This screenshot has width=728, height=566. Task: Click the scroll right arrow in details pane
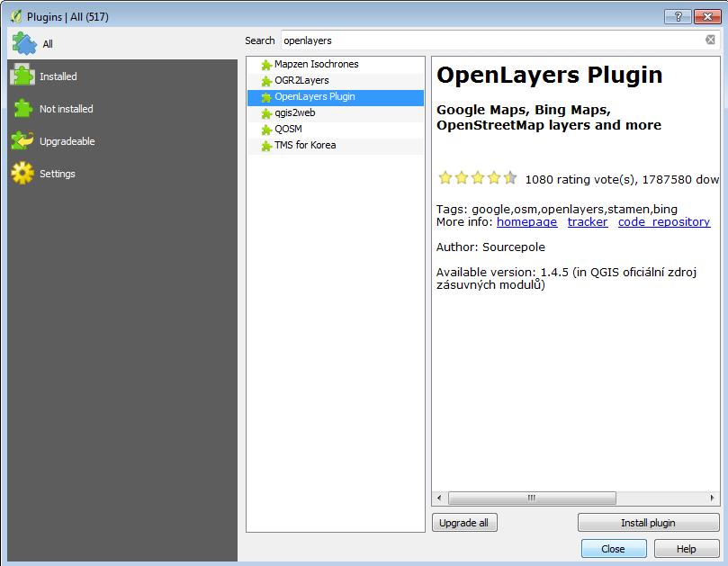point(712,498)
